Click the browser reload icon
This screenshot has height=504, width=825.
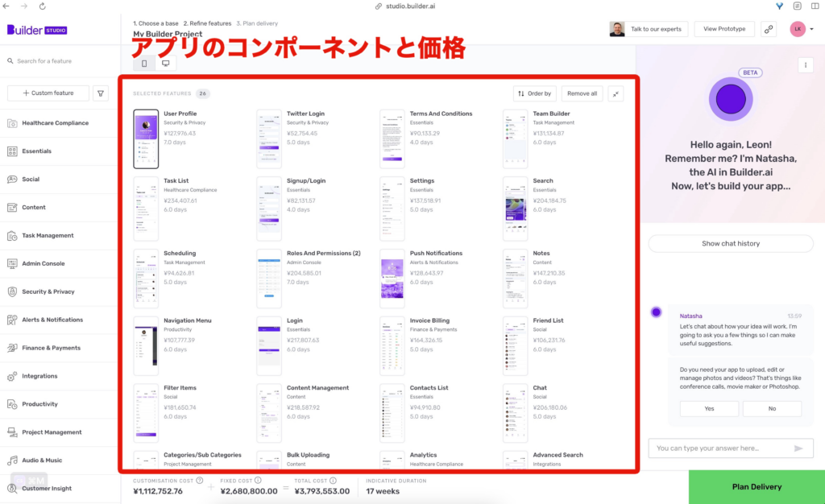pos(43,6)
